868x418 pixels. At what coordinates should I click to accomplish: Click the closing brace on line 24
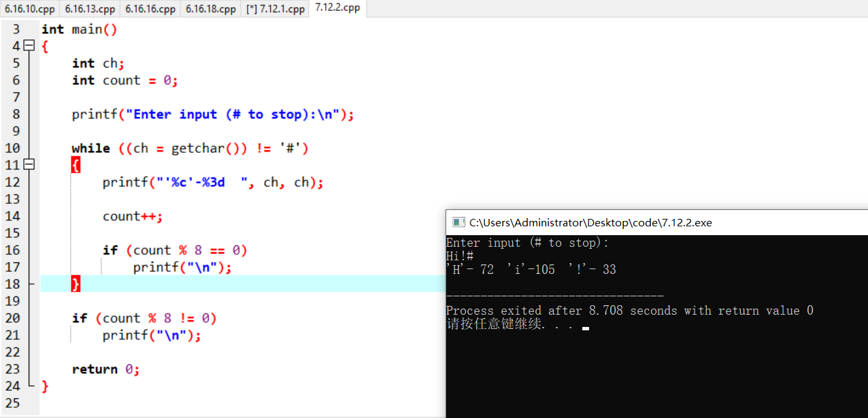click(45, 386)
